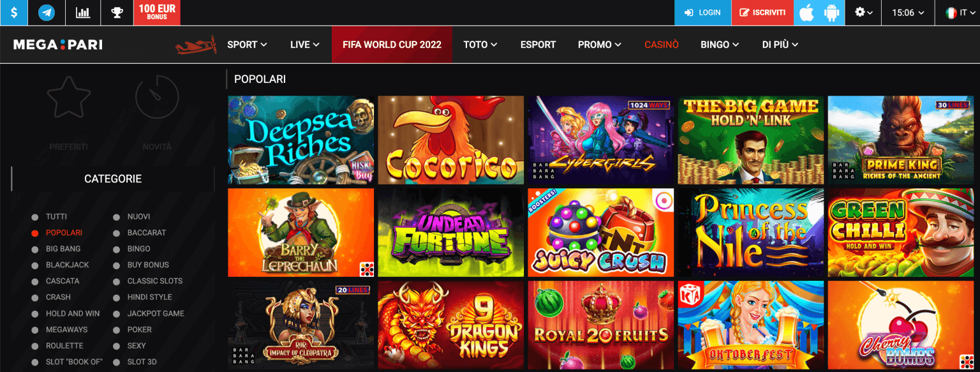This screenshot has width=980, height=372.
Task: Click the red Iscriviti button
Action: (x=762, y=12)
